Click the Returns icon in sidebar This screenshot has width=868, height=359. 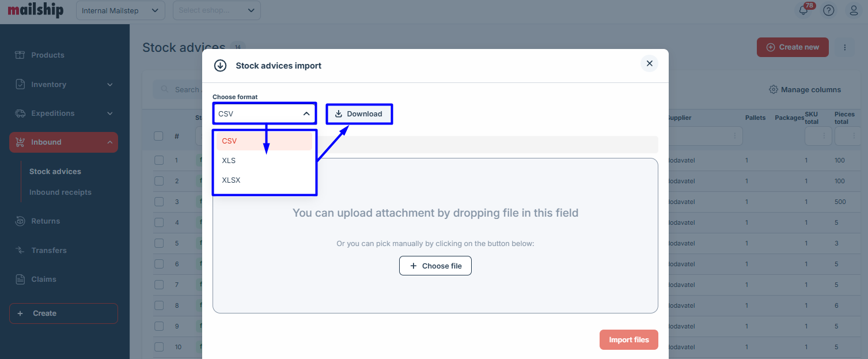[x=20, y=221]
